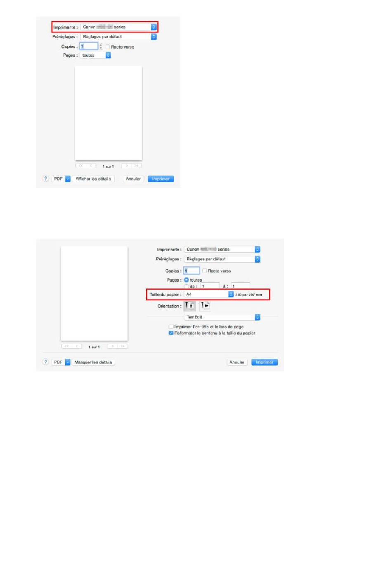The image size is (392, 577).
Task: Select the 'de' page range radio button
Action: pyautogui.click(x=186, y=286)
